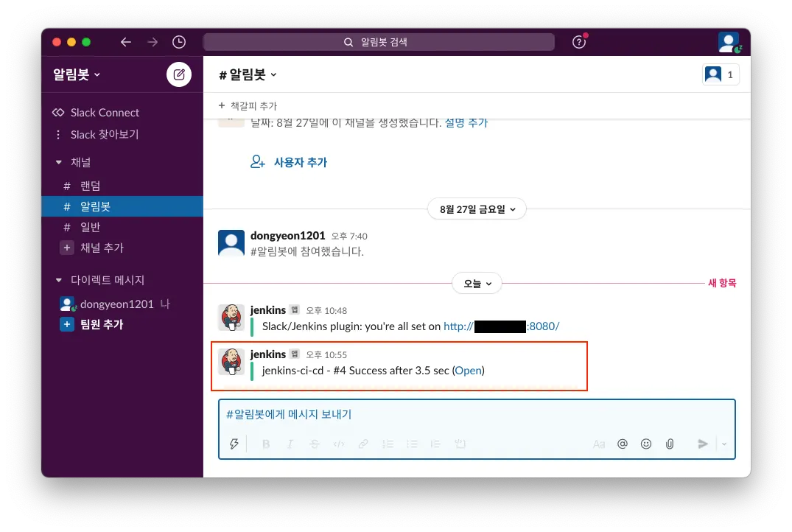Click 책갈피 추가 bookmark bar

248,105
